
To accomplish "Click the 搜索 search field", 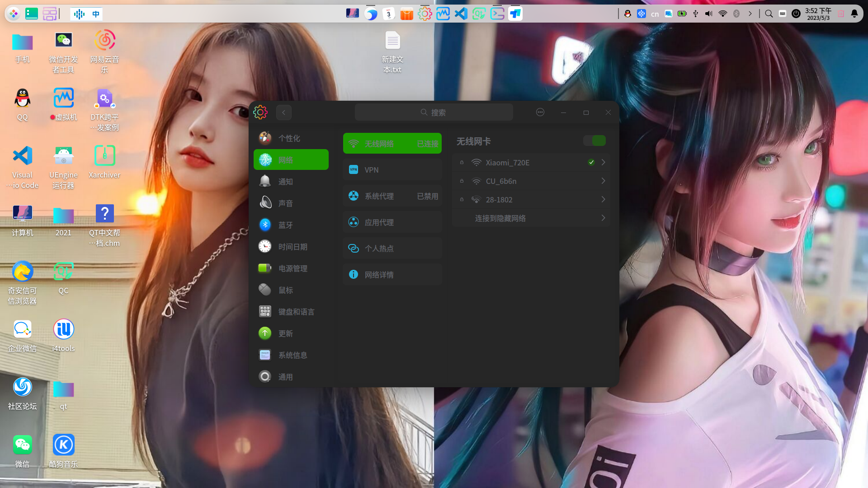I will point(434,112).
